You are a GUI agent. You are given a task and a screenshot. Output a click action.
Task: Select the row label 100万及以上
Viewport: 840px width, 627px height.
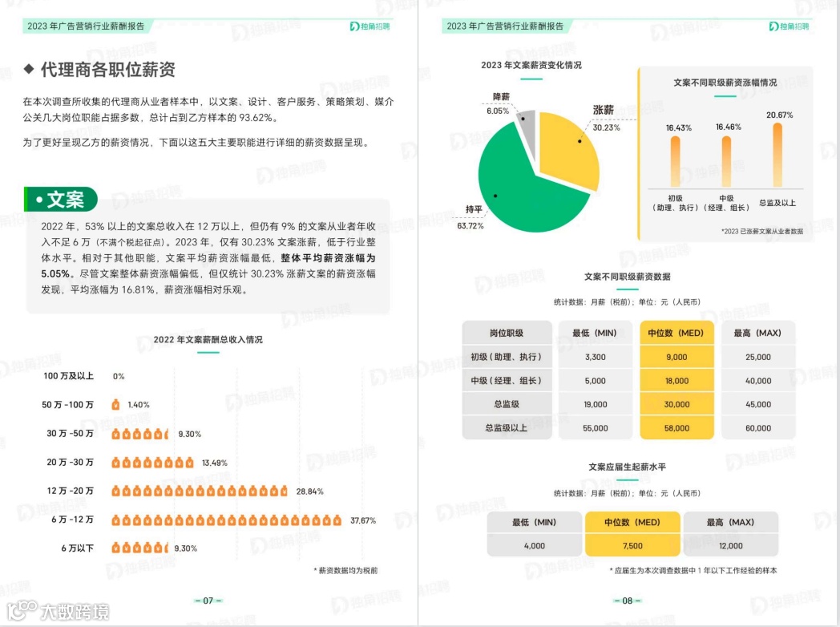click(x=69, y=376)
